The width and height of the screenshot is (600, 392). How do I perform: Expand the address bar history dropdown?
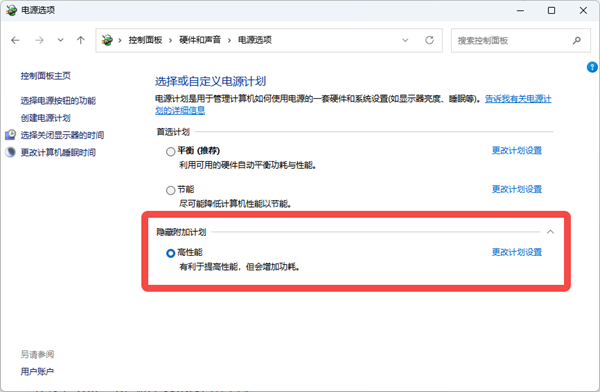click(x=405, y=40)
